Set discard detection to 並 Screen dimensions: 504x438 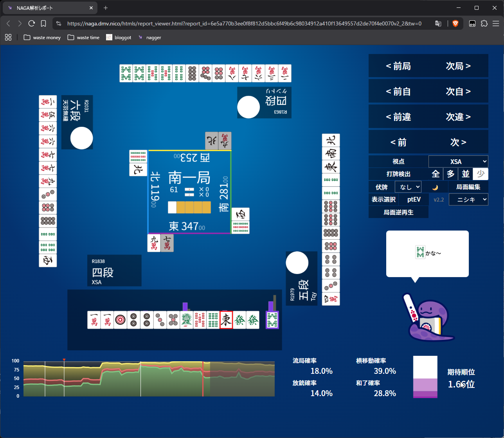point(466,174)
